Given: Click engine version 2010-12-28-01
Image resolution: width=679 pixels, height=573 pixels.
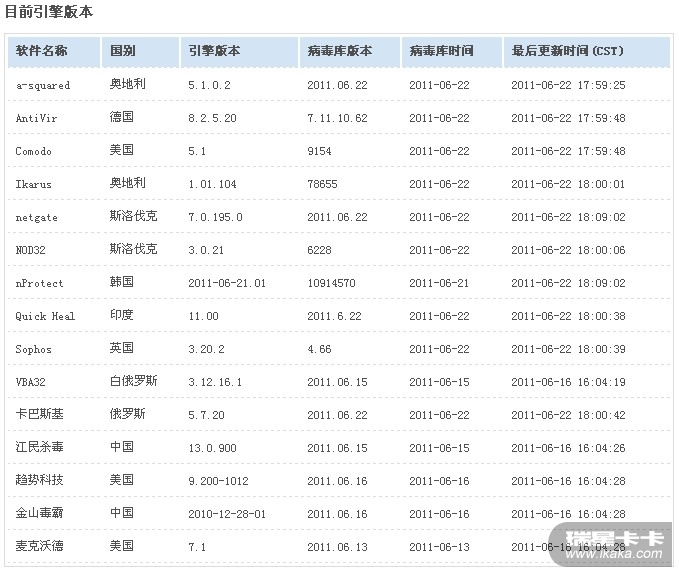Looking at the screenshot, I should (227, 514).
